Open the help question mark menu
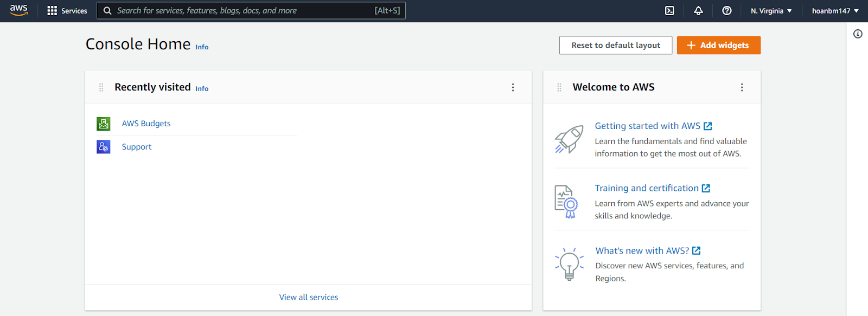 pos(727,11)
